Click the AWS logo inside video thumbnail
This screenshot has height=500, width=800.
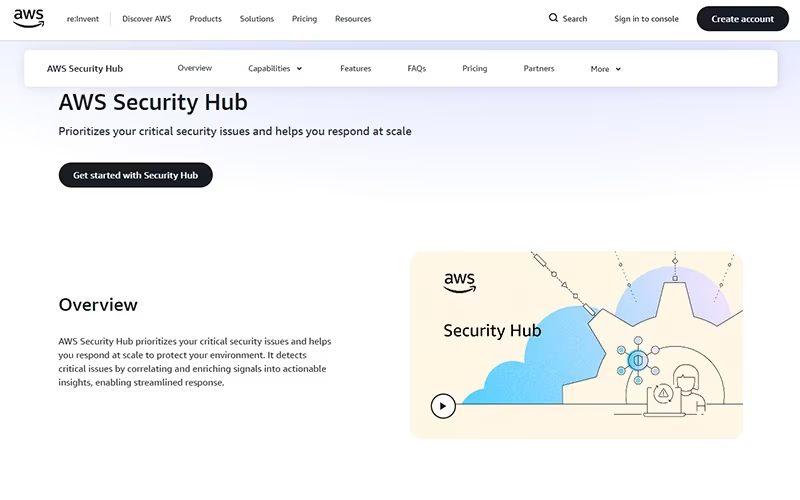coord(460,283)
